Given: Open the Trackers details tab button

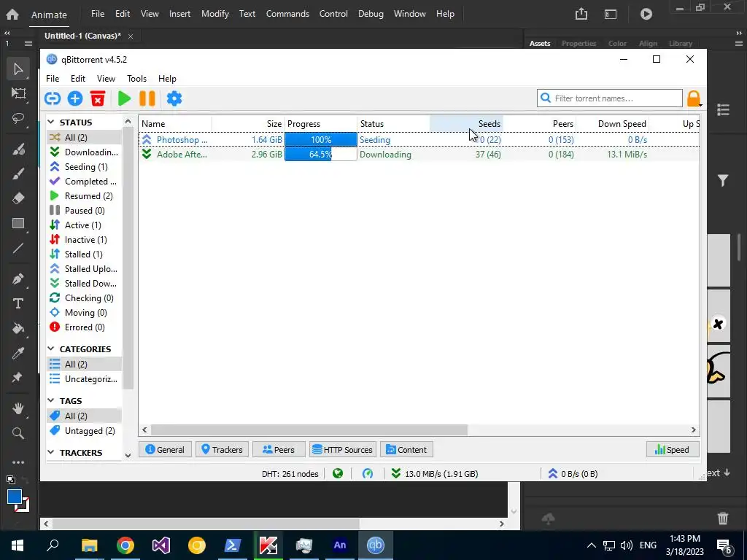Looking at the screenshot, I should [222, 449].
